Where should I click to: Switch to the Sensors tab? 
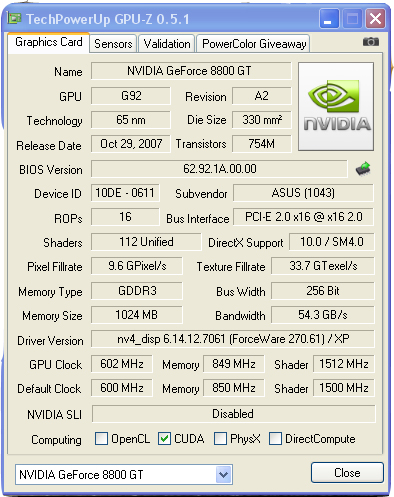pos(113,44)
